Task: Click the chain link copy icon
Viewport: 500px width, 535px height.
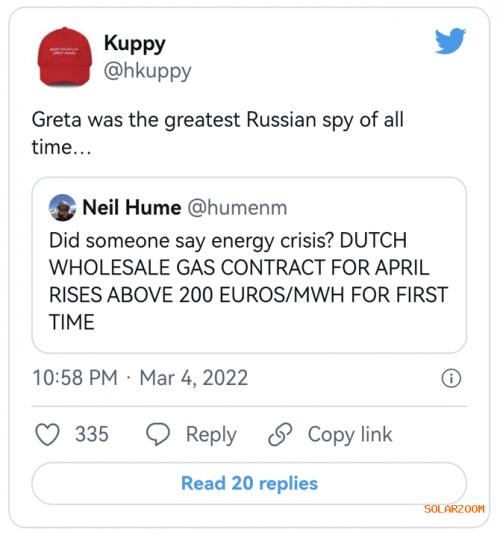Action: [280, 434]
